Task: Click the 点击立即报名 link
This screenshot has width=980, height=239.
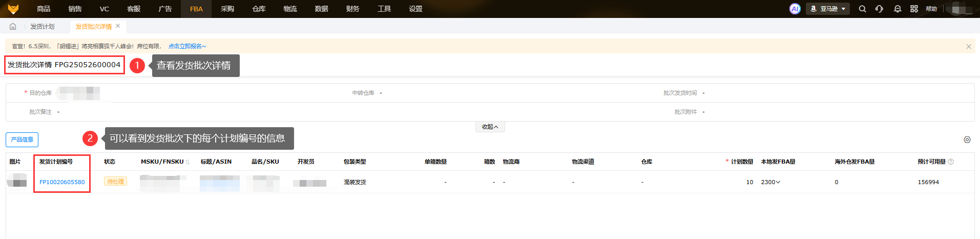Action: coord(187,46)
